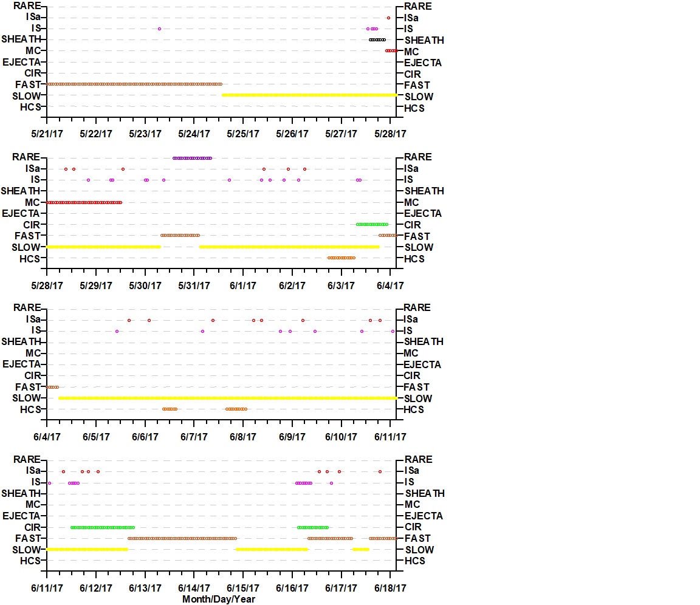
Task: Click the 6/3/17 date label
Action: coord(341,285)
